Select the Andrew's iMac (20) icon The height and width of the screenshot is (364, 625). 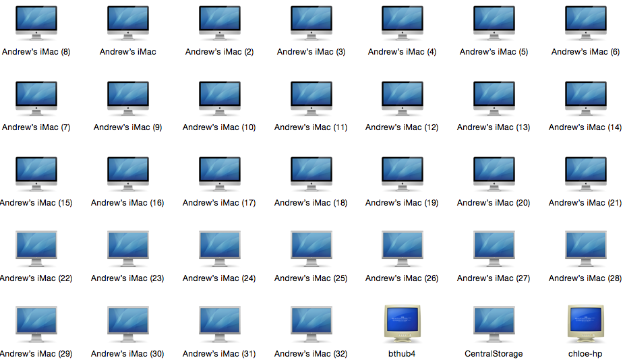(x=494, y=174)
